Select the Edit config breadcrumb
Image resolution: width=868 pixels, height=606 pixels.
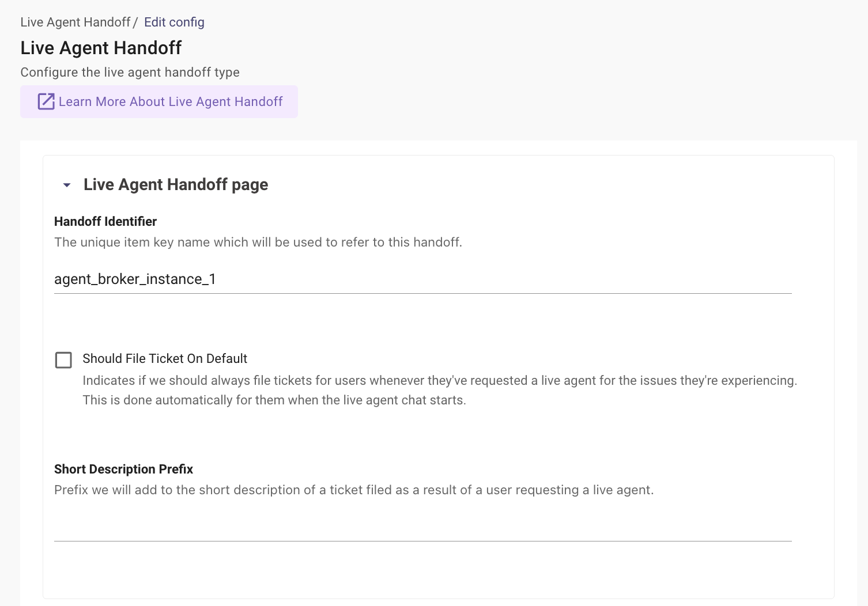point(174,22)
